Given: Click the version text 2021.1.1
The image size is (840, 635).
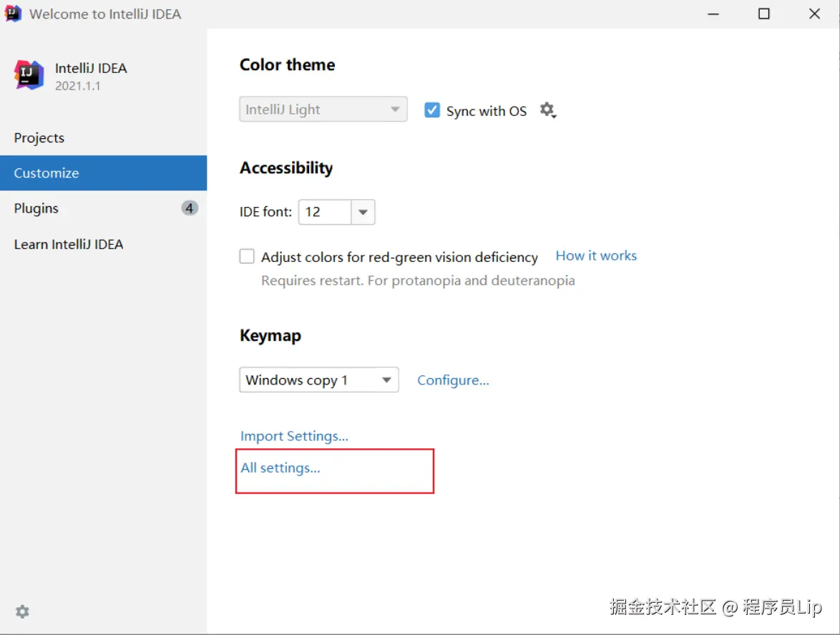Looking at the screenshot, I should (78, 86).
